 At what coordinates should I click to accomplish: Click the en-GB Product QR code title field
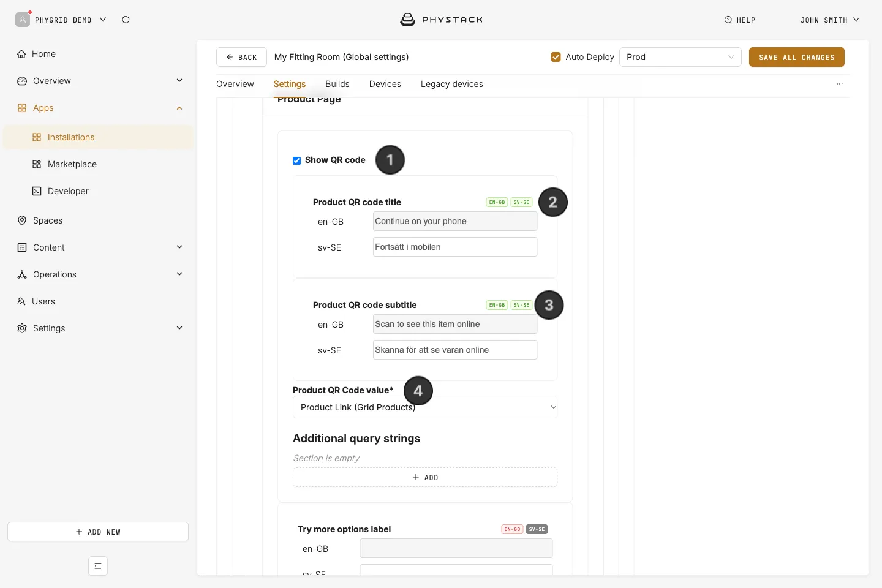455,221
